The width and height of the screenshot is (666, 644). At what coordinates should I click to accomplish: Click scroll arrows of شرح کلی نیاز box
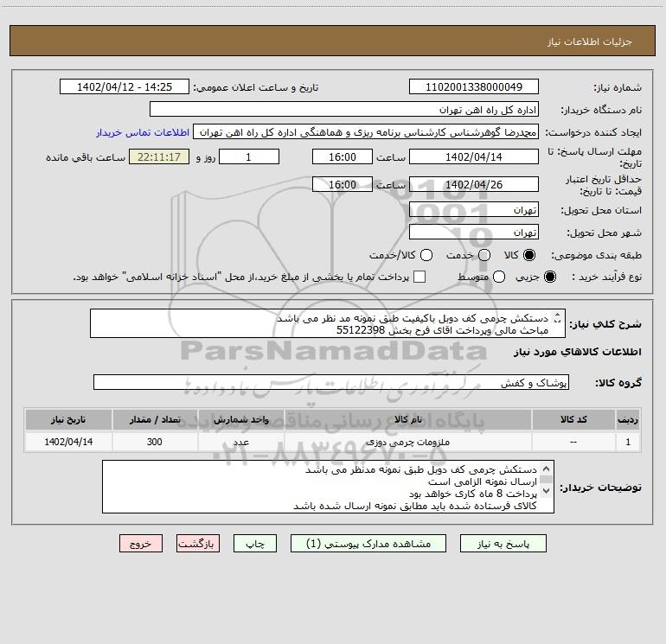point(558,317)
